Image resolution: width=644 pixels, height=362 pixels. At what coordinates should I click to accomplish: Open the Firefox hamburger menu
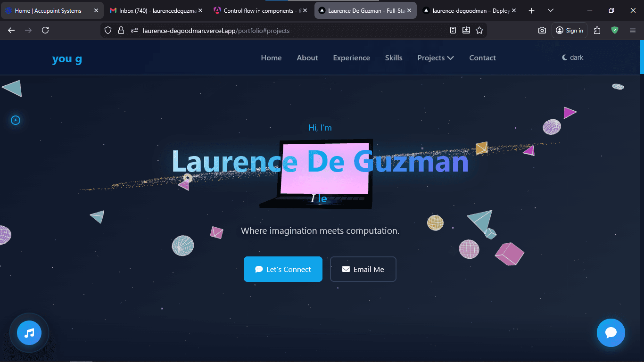(632, 30)
